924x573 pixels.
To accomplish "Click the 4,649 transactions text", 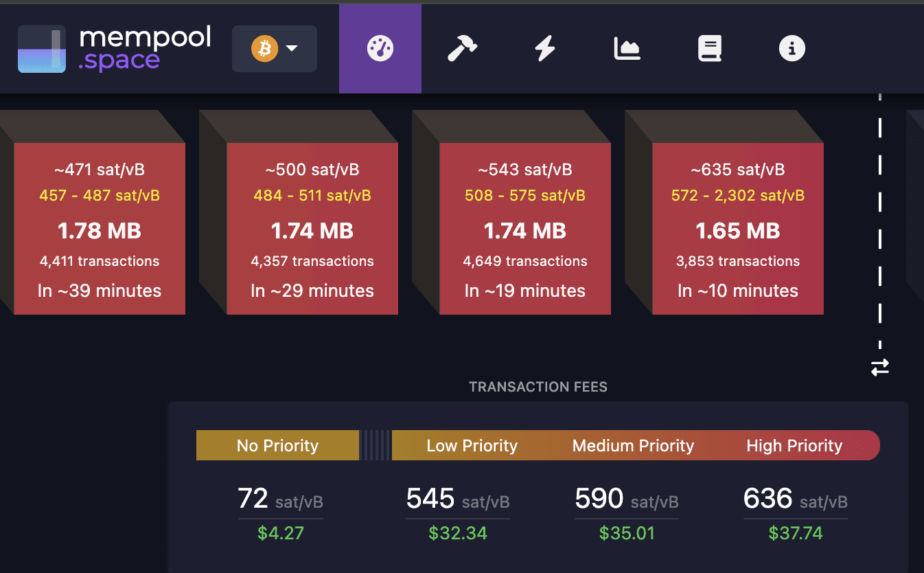I will click(525, 261).
